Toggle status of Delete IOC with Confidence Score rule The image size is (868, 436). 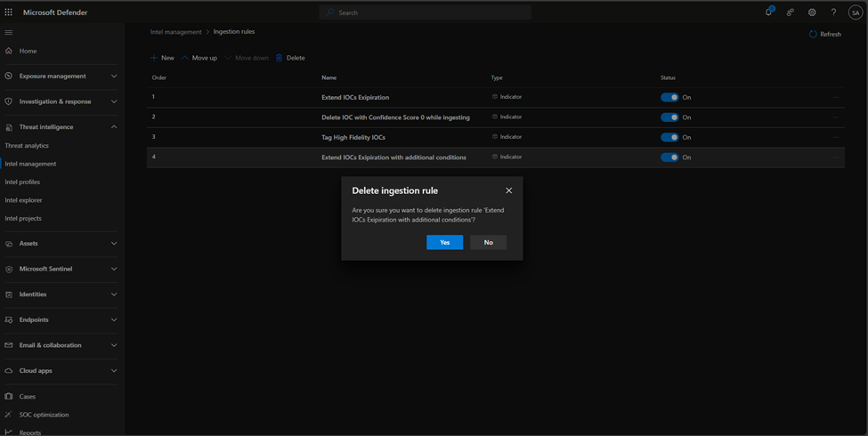669,117
